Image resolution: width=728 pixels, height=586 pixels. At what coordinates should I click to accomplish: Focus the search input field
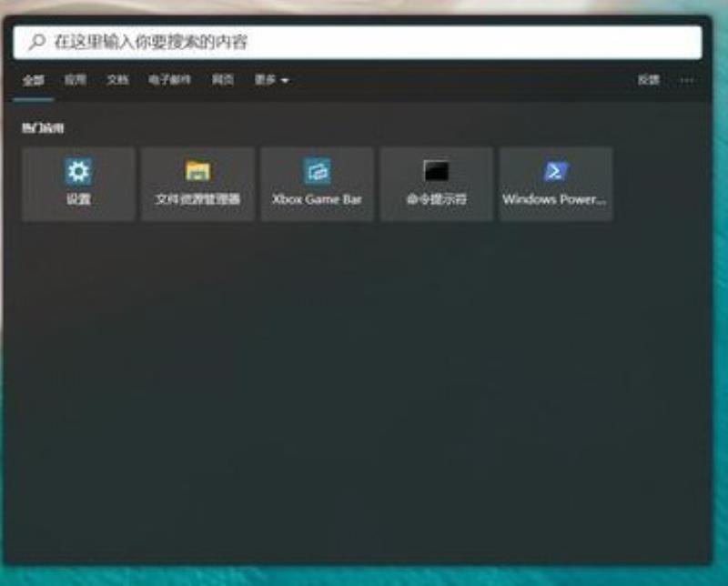click(x=358, y=42)
